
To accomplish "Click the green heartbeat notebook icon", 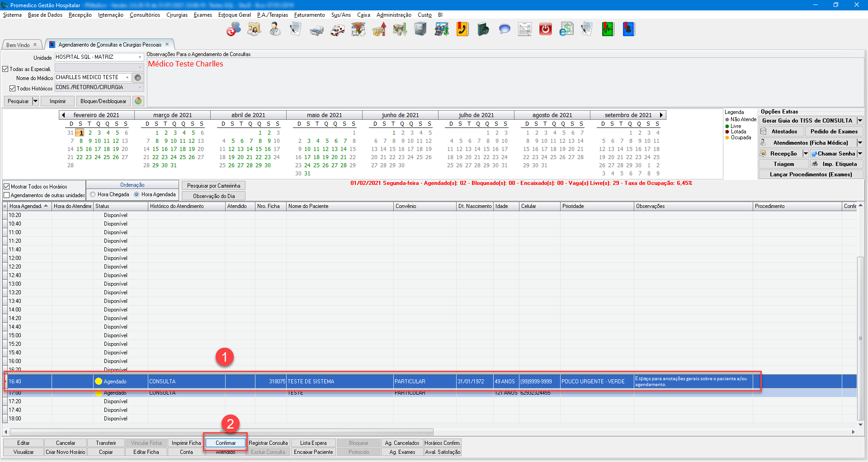I will tap(608, 30).
